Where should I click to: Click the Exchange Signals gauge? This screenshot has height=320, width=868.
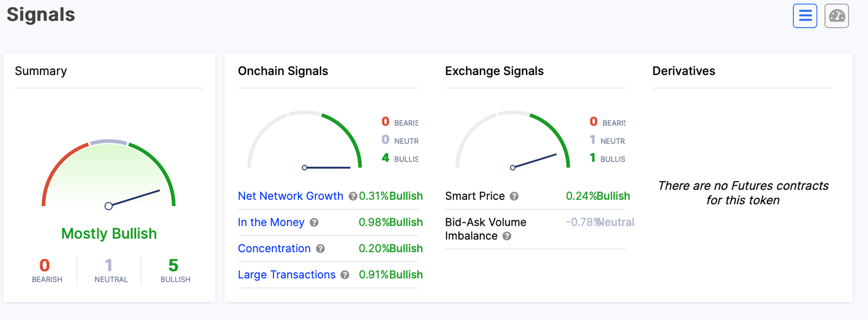(513, 141)
